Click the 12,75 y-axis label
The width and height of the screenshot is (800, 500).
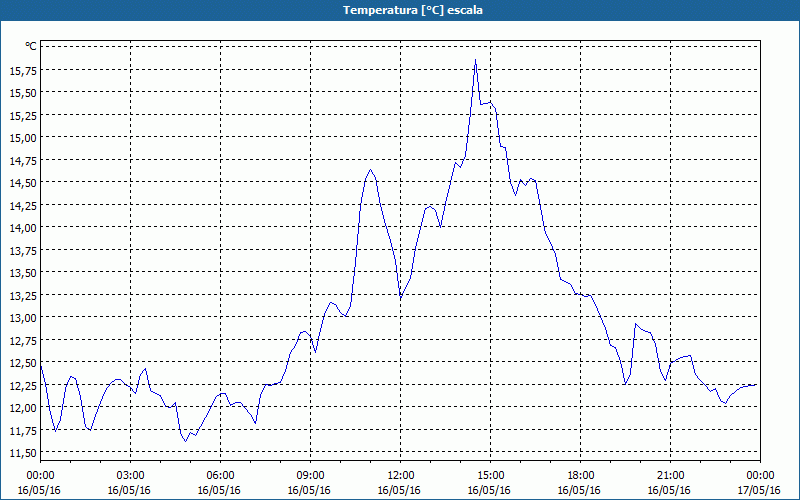click(23, 340)
